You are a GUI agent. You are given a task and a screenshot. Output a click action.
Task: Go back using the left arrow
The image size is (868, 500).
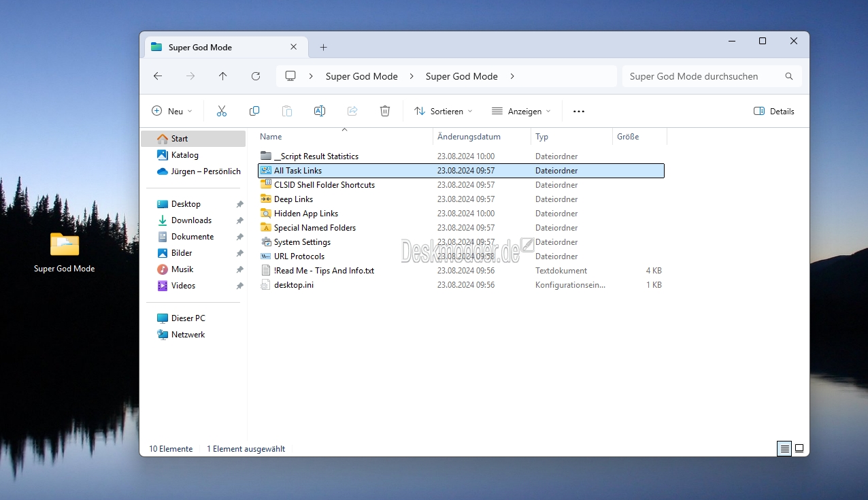(x=158, y=76)
